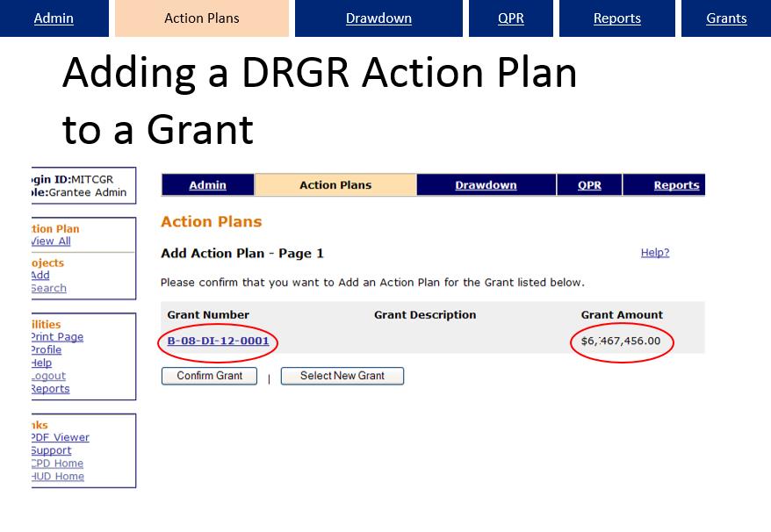Click the Confirm Grant button
771x532 pixels.
pos(209,376)
